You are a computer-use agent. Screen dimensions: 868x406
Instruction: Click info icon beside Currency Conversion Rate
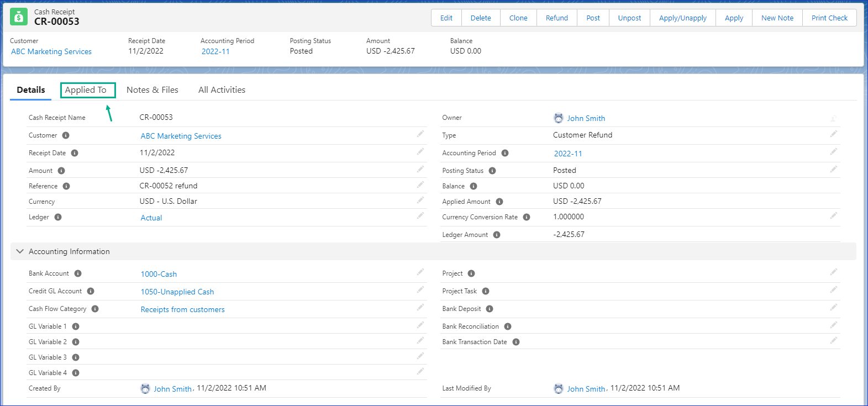527,217
